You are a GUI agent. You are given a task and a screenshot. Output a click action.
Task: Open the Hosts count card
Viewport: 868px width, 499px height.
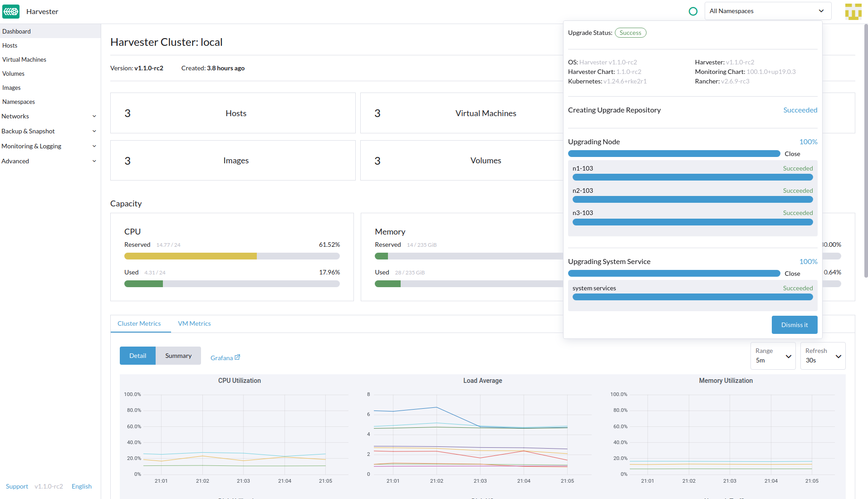click(x=233, y=113)
